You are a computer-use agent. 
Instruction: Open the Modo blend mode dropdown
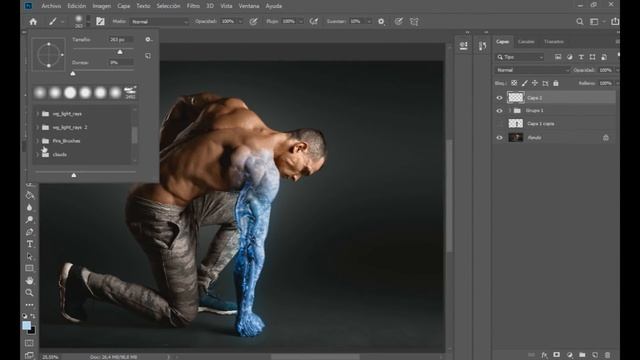tap(160, 22)
